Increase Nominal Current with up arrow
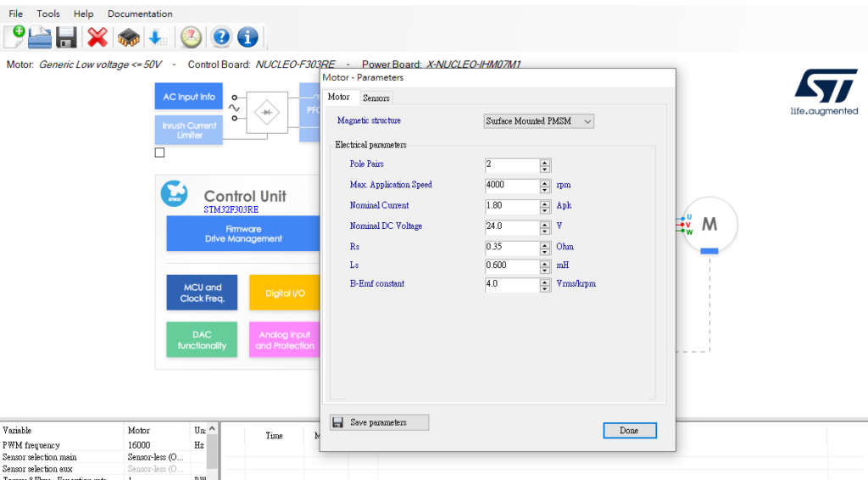This screenshot has height=480, width=868. [545, 204]
